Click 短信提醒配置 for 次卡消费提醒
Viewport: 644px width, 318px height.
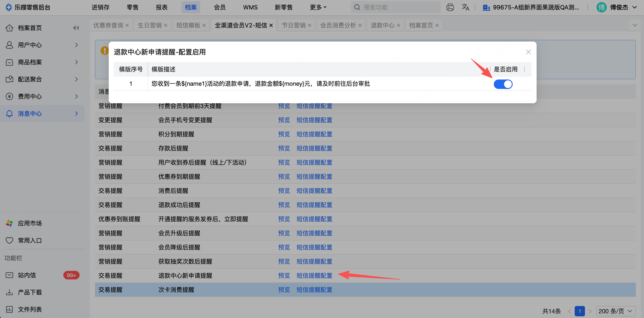click(314, 290)
